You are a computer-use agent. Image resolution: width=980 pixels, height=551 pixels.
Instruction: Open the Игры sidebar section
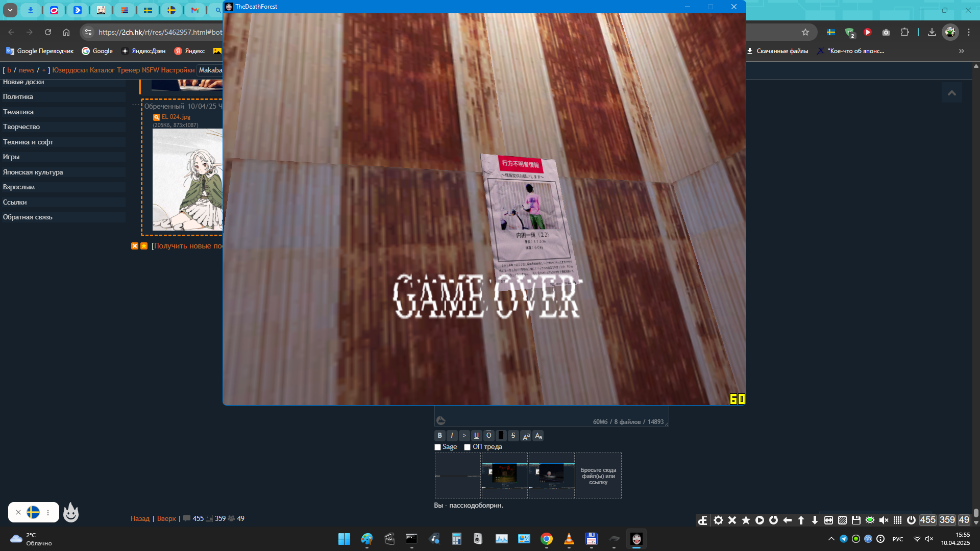[63, 157]
